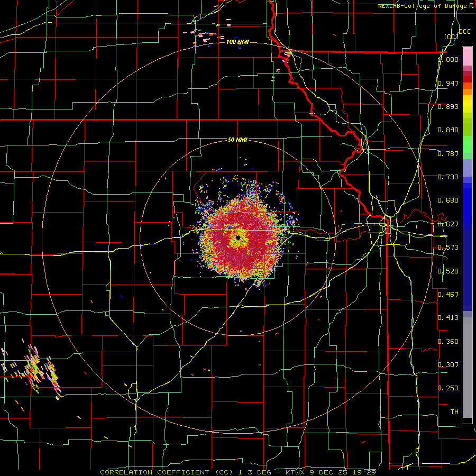Click the pink segment at the color bar top
The width and height of the screenshot is (476, 476).
coord(467,57)
